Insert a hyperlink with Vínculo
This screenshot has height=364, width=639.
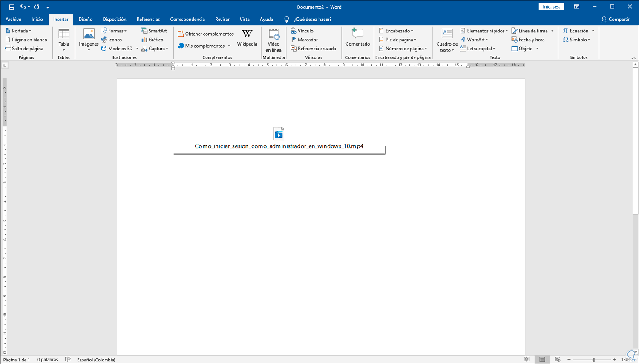pos(302,31)
